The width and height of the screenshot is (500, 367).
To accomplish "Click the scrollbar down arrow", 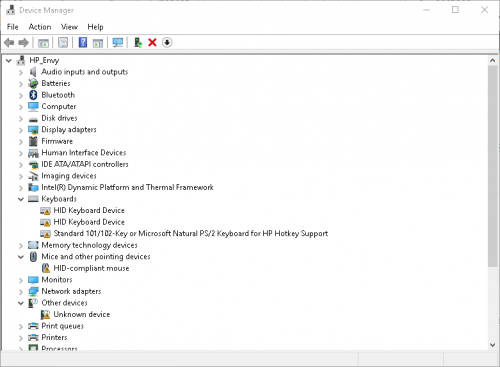I will (x=493, y=345).
